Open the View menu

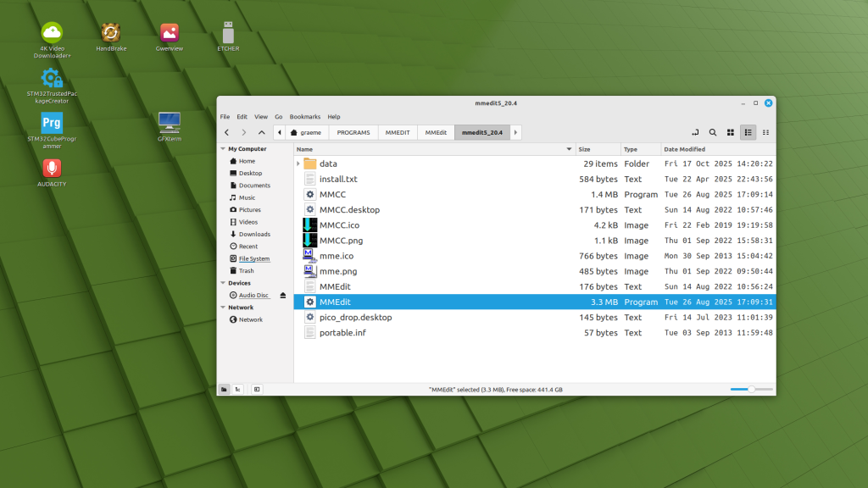(x=261, y=117)
